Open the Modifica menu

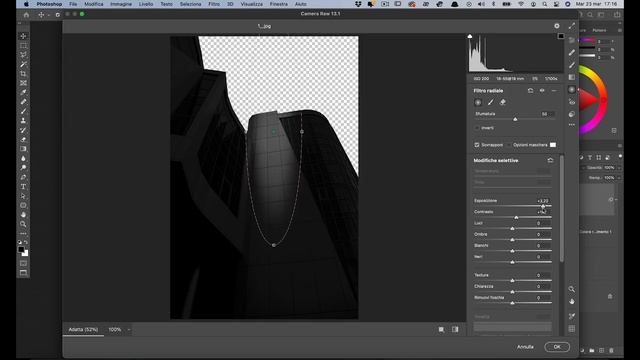tap(93, 4)
